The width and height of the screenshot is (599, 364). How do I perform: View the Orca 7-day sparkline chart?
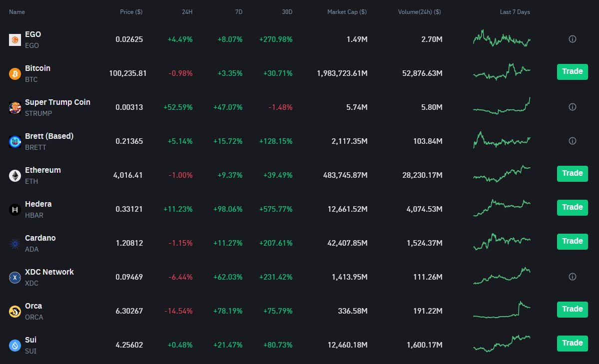click(502, 310)
